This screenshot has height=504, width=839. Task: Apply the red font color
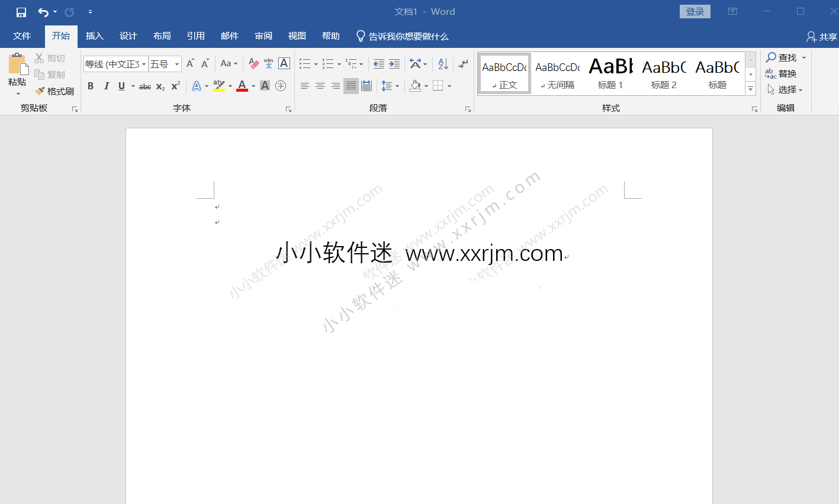(242, 86)
